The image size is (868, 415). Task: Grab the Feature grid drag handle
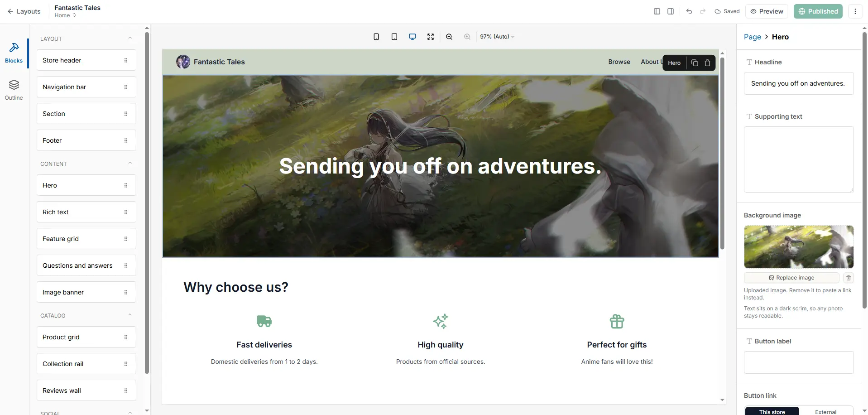126,239
